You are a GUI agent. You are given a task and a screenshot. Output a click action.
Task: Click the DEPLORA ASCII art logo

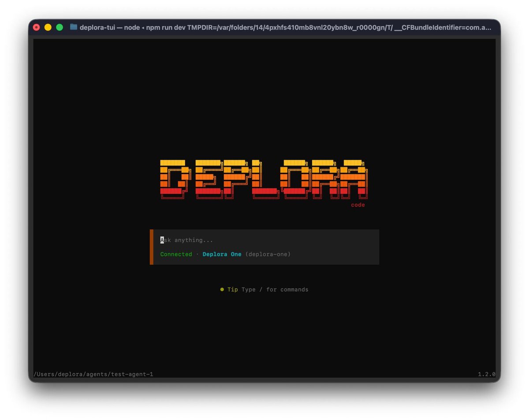pos(264,179)
